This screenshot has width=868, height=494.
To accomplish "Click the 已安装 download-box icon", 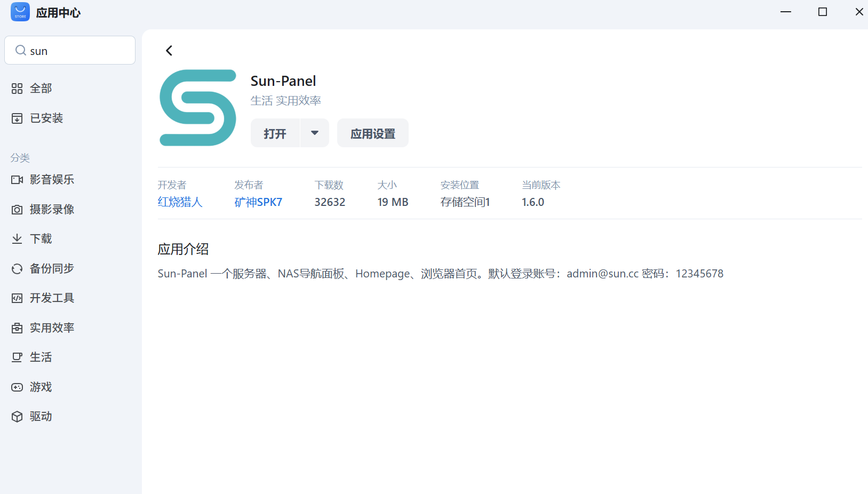I will pos(17,118).
